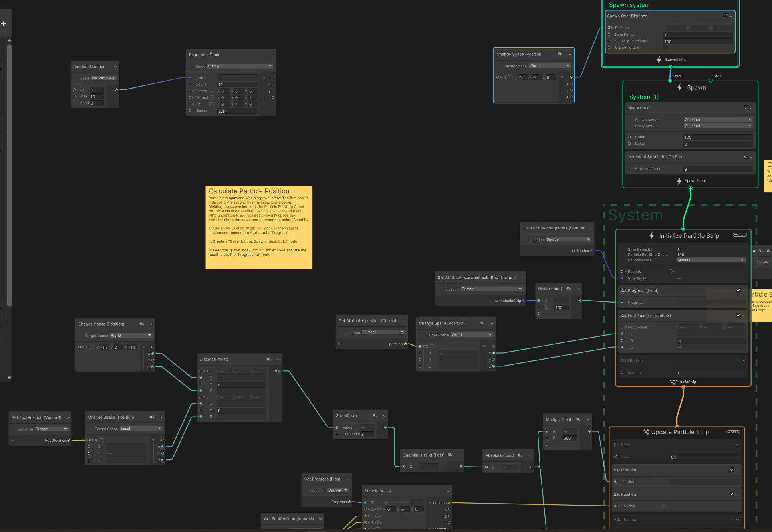Enable the Clamp To One checkbox

click(666, 47)
